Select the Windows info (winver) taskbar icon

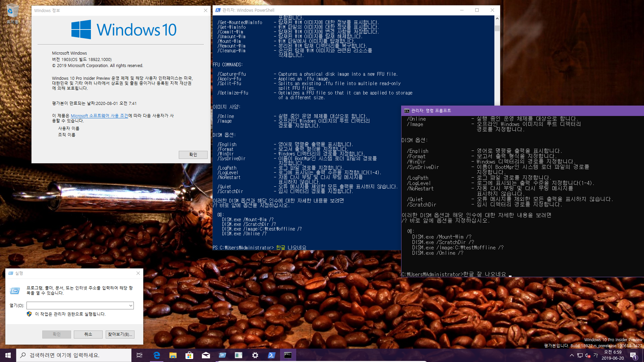(238, 355)
